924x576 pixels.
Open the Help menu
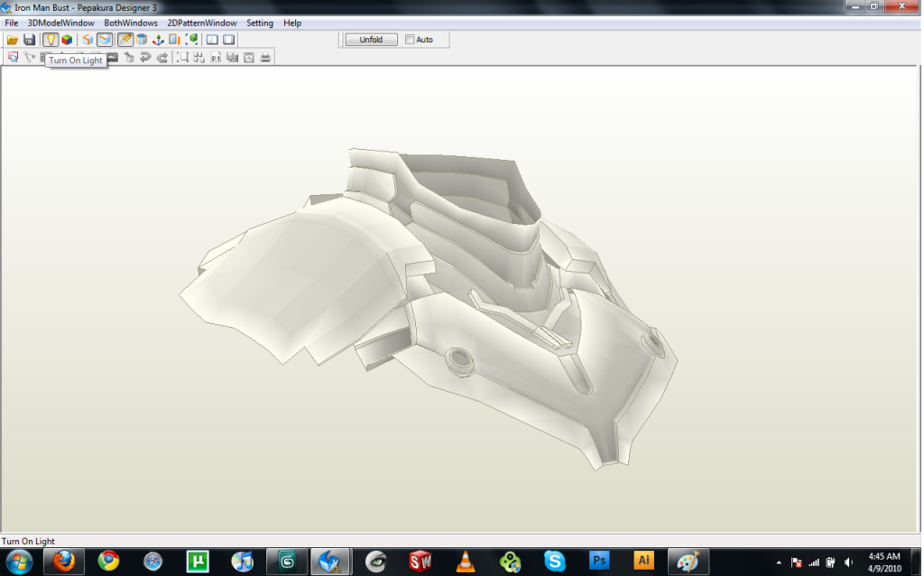[x=292, y=23]
